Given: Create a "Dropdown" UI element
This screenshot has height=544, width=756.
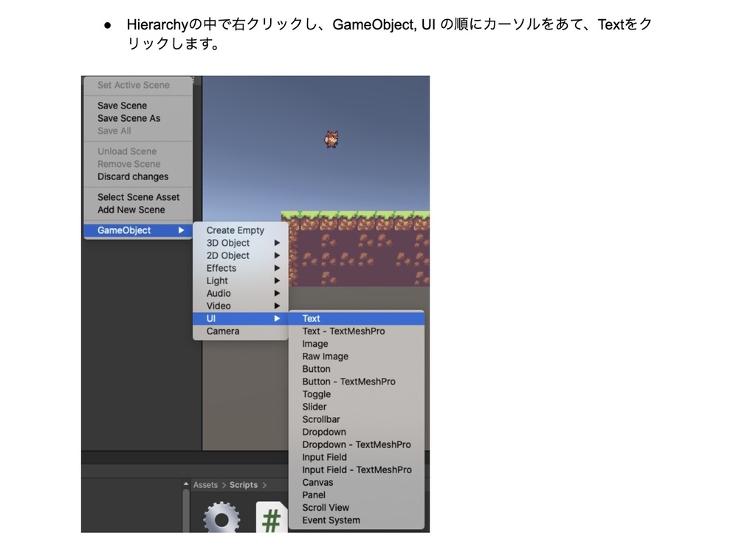Looking at the screenshot, I should (324, 432).
